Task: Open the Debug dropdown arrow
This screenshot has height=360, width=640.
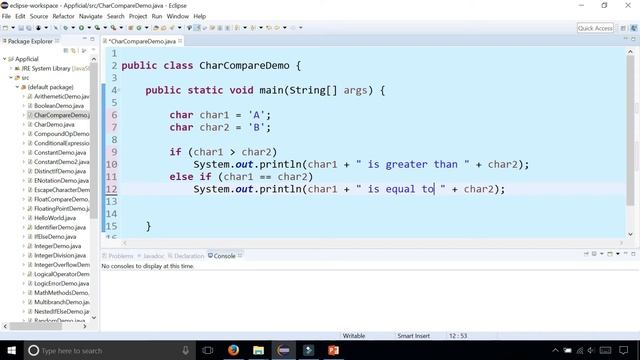Action: [73, 28]
